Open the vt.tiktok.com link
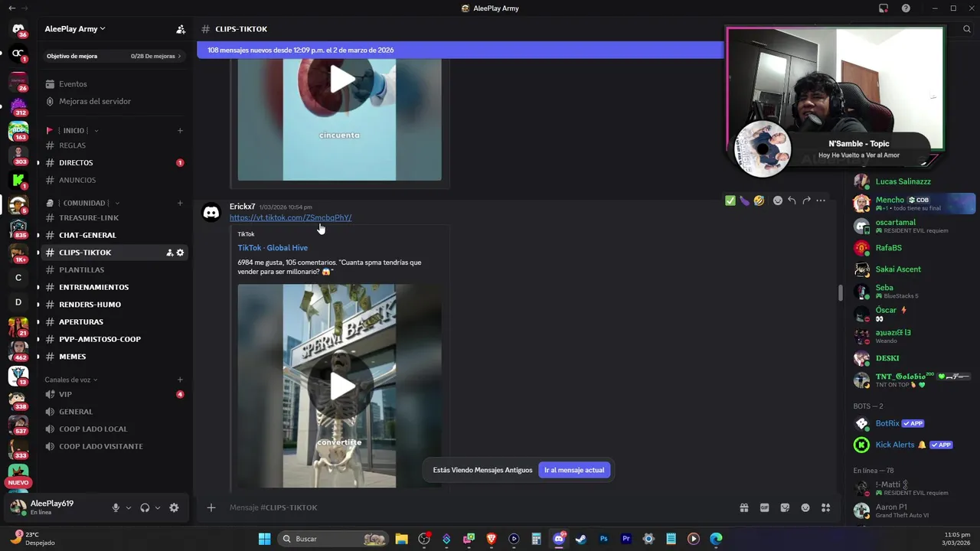The width and height of the screenshot is (980, 551). pos(291,217)
